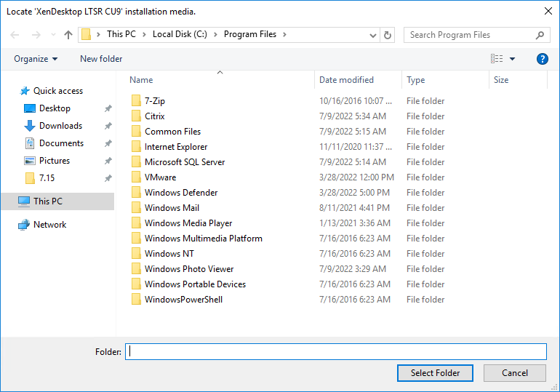560x392 pixels.
Task: Click the chevron after Program Files
Action: point(284,35)
